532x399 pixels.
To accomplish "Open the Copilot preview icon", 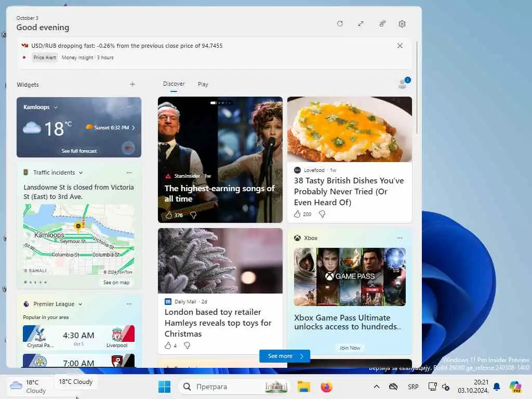I will tap(515, 387).
